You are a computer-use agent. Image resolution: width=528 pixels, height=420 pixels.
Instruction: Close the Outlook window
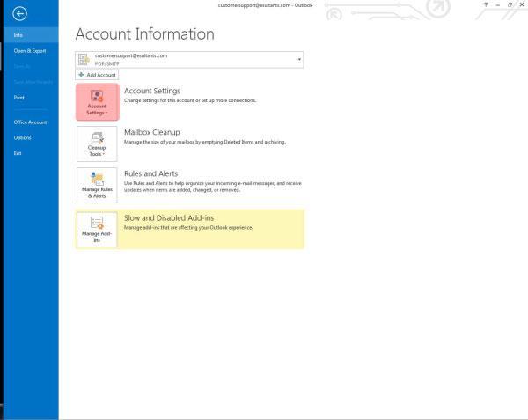[x=522, y=4]
